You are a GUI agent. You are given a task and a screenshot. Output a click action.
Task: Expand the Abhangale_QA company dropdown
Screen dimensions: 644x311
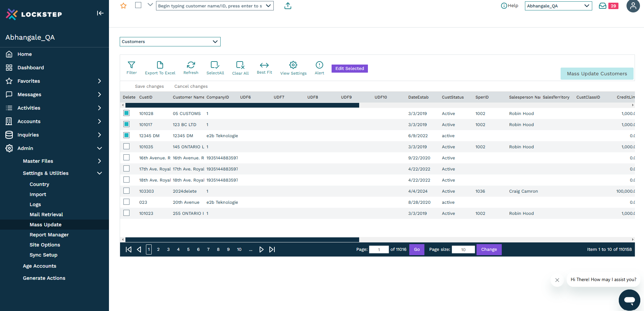click(558, 6)
